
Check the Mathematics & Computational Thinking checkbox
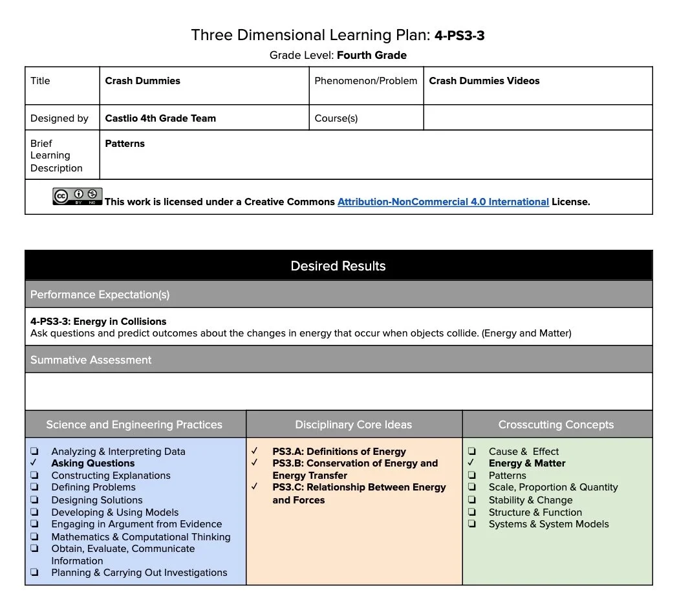pos(35,536)
